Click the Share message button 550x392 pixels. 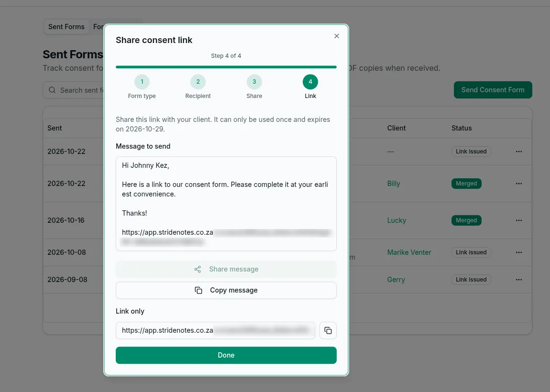pyautogui.click(x=226, y=269)
